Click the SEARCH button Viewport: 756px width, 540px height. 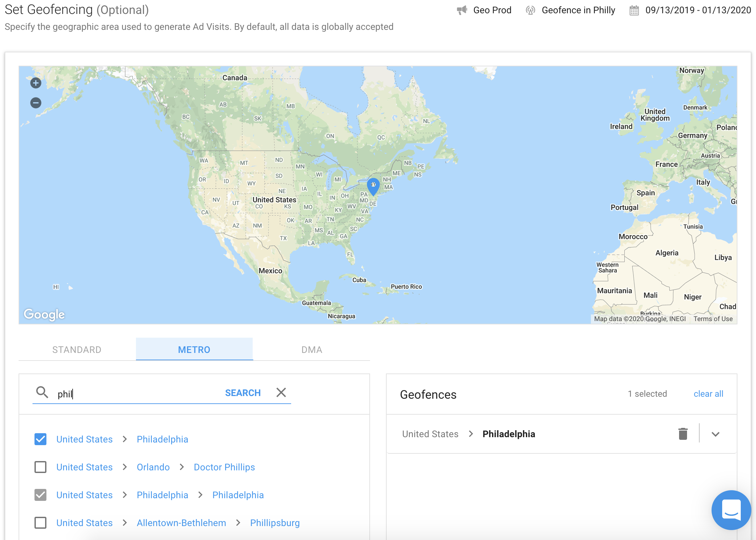click(243, 393)
